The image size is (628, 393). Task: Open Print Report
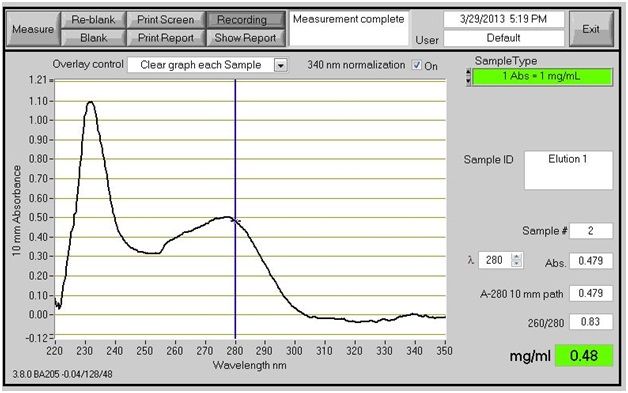pos(165,38)
